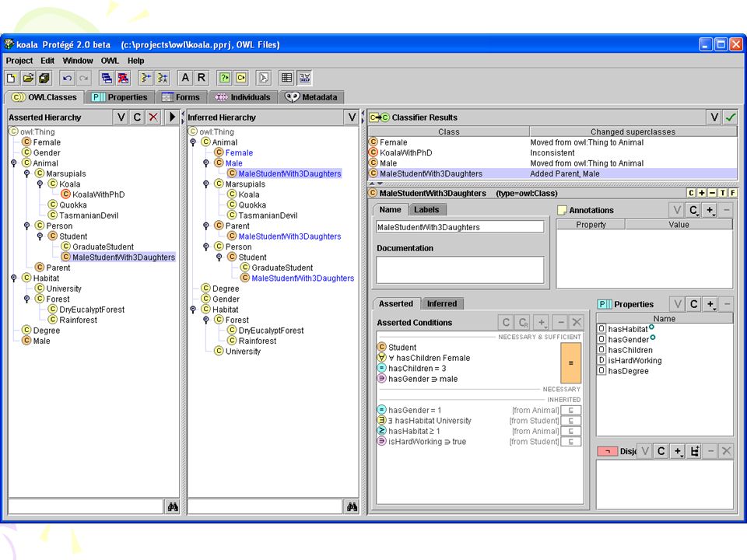
Task: Click the "C" create class button in Asserted Hierarchy
Action: point(137,117)
